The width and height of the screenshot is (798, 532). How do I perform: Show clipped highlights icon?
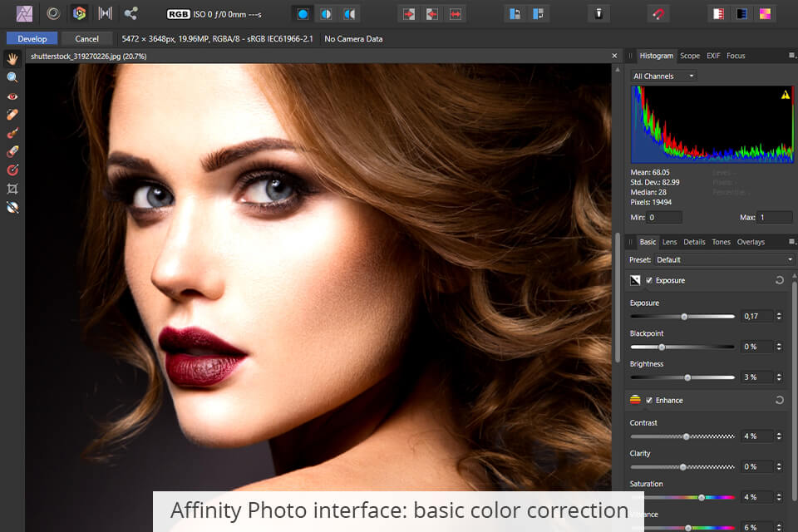pos(718,14)
